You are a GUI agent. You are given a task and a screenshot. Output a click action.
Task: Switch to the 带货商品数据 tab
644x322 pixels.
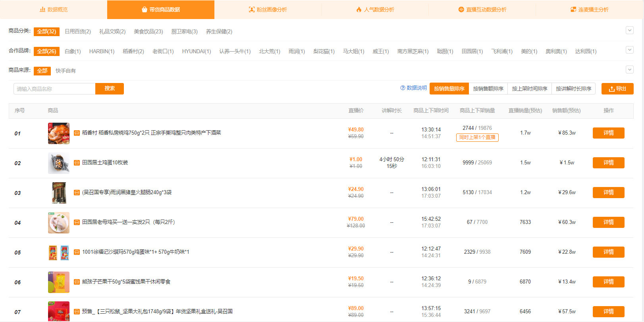click(x=161, y=10)
